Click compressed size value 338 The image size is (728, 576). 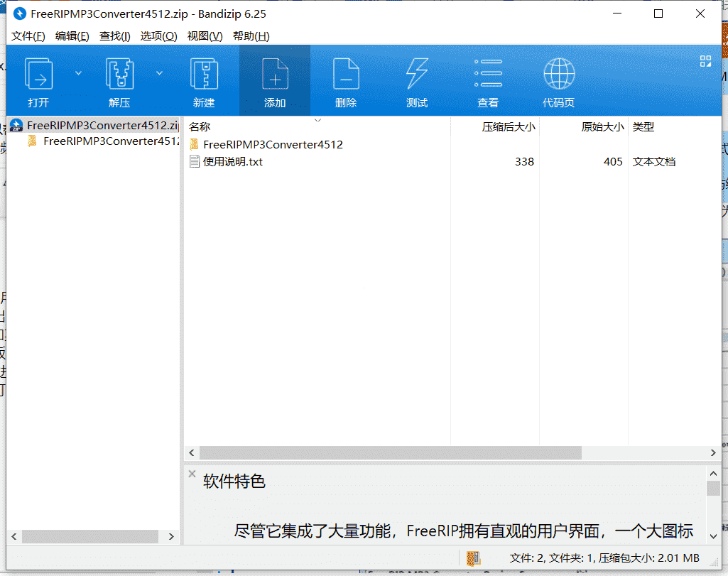(525, 161)
